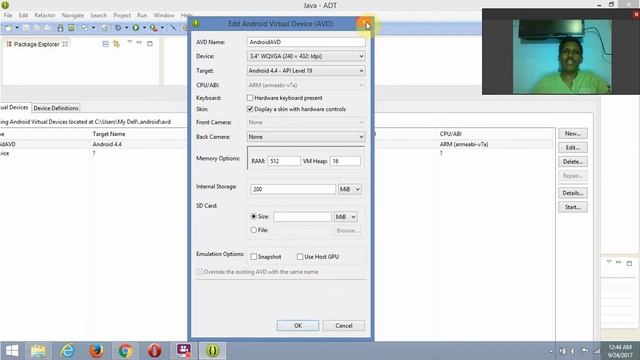Screen dimensions: 640x360
Task: Open the Refactor menu
Action: [x=45, y=15]
